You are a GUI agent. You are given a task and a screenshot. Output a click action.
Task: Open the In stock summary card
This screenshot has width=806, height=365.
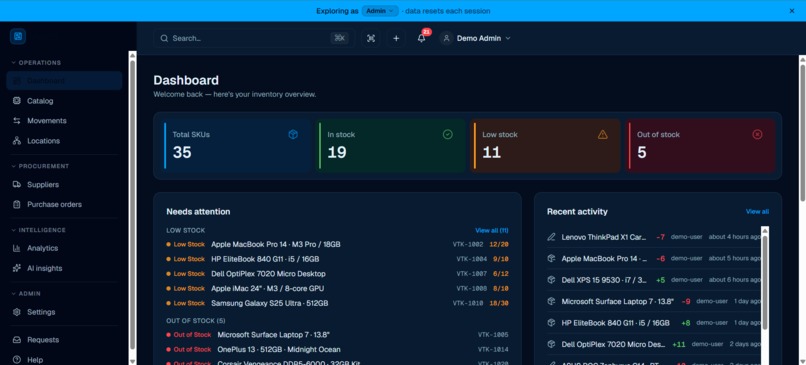[391, 145]
